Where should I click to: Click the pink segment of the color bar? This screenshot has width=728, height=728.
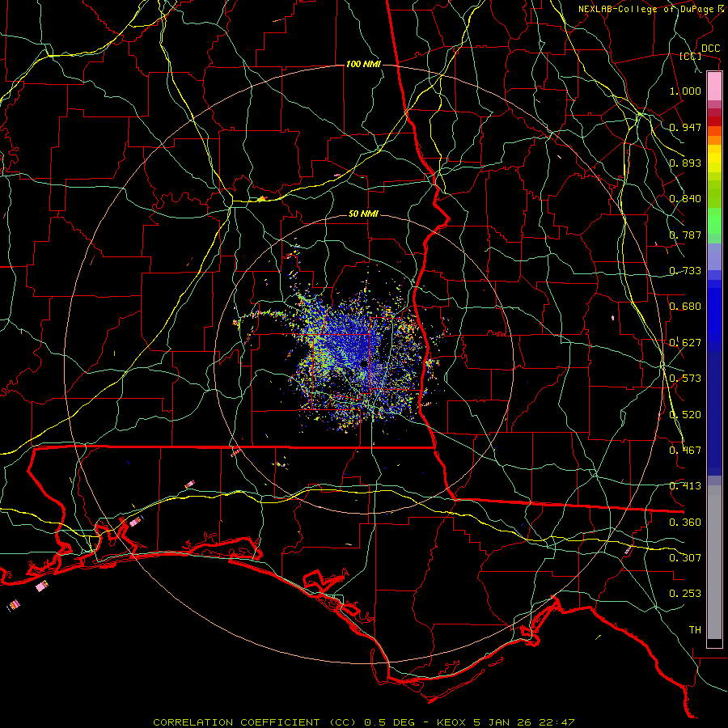(x=714, y=87)
